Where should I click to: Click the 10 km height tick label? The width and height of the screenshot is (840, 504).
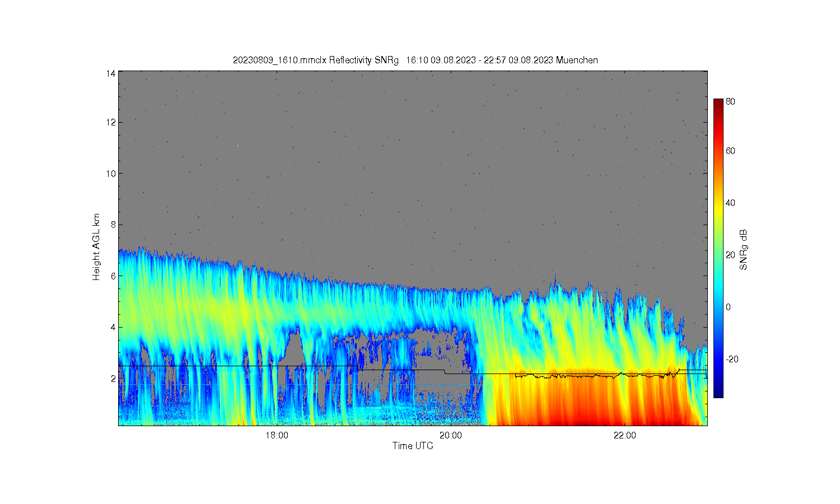pos(111,174)
